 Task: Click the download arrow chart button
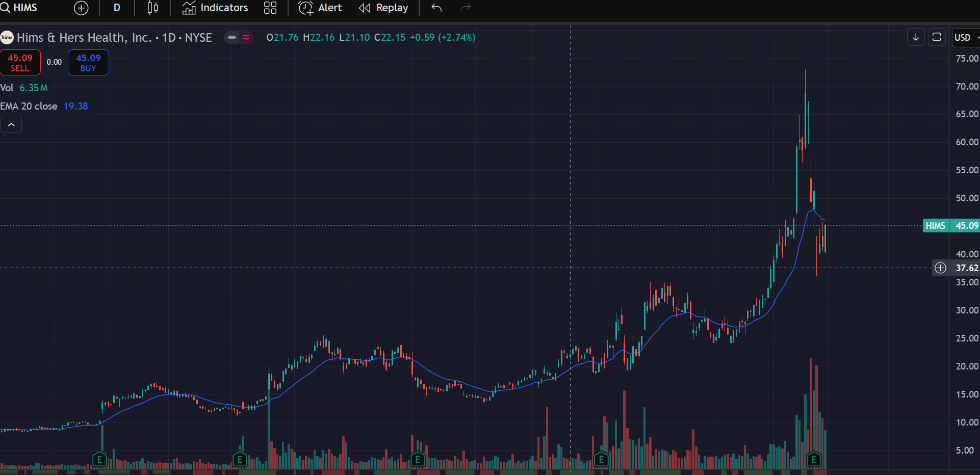916,37
